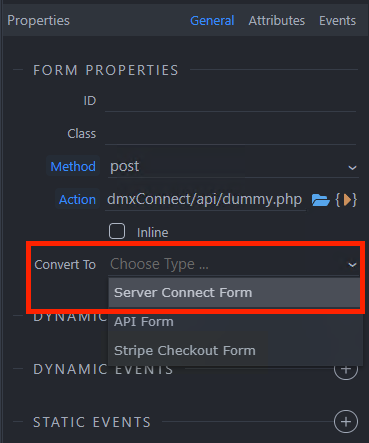The height and width of the screenshot is (443, 369).
Task: Click dynamic data binding icon beside Action
Action: (x=346, y=200)
